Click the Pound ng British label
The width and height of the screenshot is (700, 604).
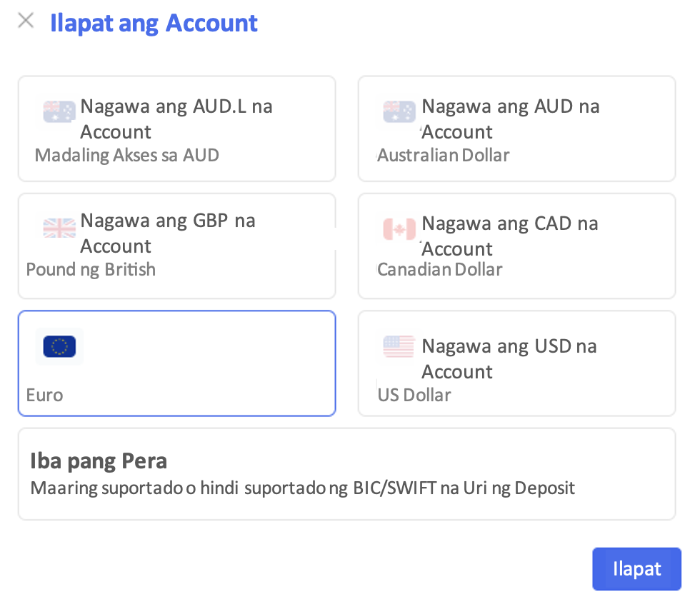pos(91,270)
